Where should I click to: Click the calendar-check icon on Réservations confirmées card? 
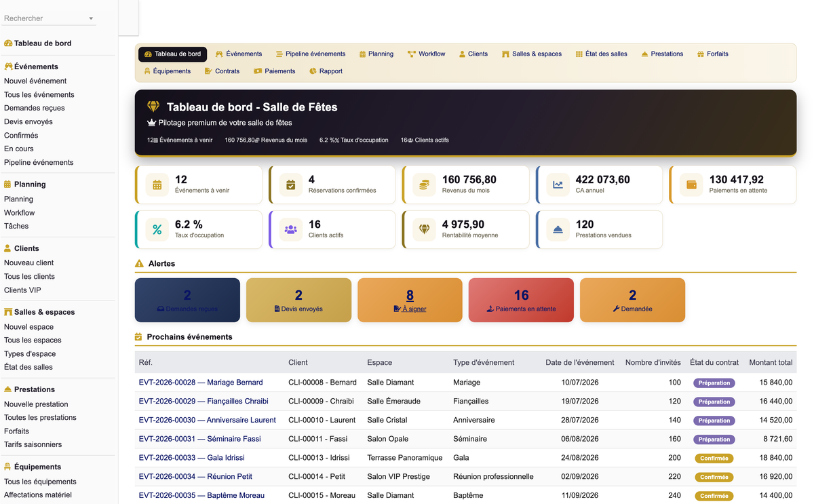(290, 185)
